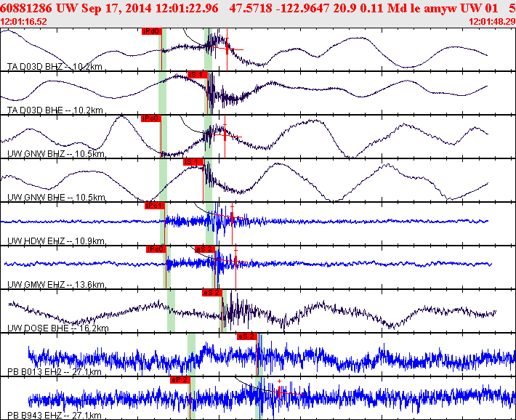This screenshot has height=420, width=516.
Task: Click the end time 12:01:48.29 label
Action: pos(492,22)
